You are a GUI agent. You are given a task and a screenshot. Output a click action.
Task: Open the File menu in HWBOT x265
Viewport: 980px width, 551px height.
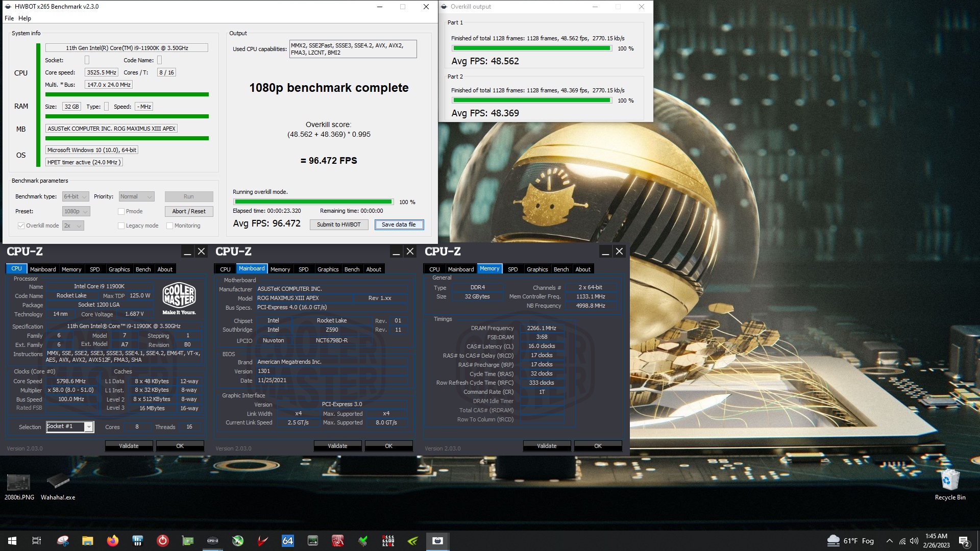(9, 18)
